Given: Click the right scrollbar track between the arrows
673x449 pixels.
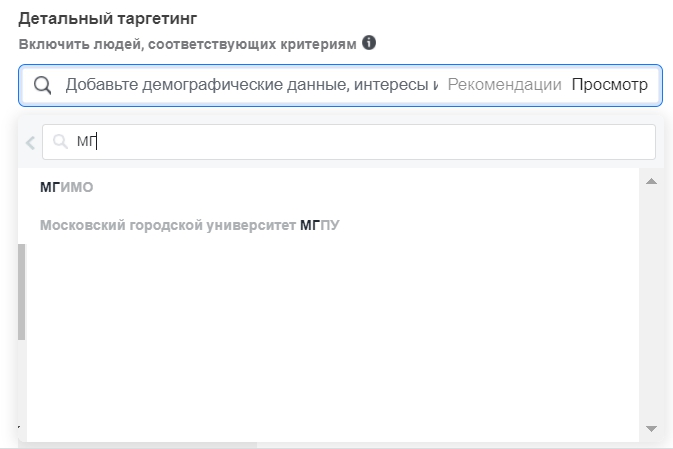Looking at the screenshot, I should point(651,305).
